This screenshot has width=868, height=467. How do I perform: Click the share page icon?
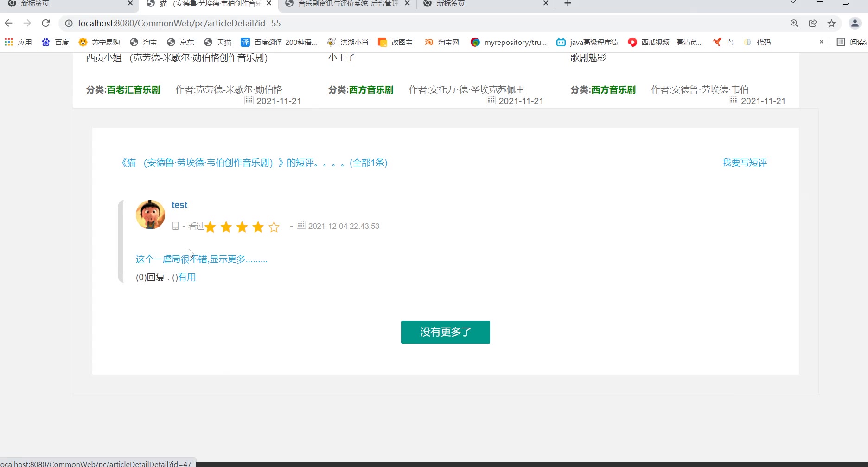(813, 23)
